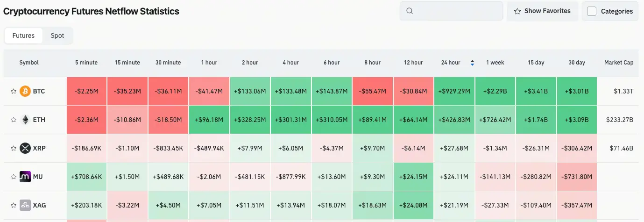Show Favorites button click
The height and width of the screenshot is (222, 644).
pyautogui.click(x=542, y=11)
